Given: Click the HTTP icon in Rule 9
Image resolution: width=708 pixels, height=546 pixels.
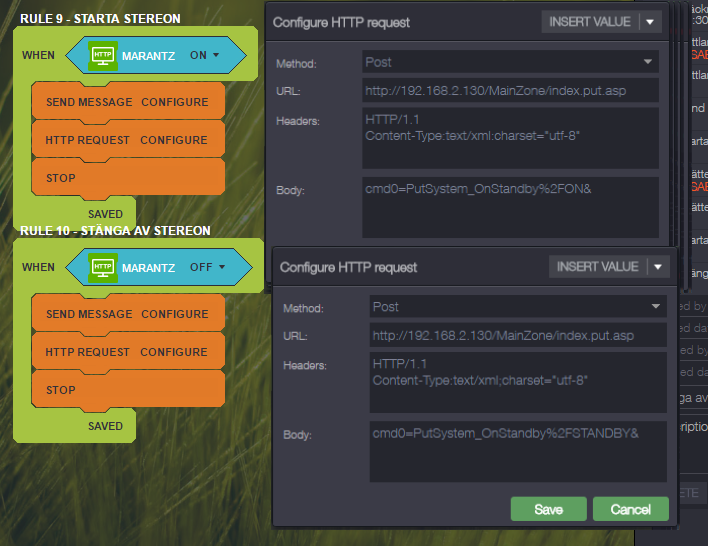Looking at the screenshot, I should [x=103, y=56].
